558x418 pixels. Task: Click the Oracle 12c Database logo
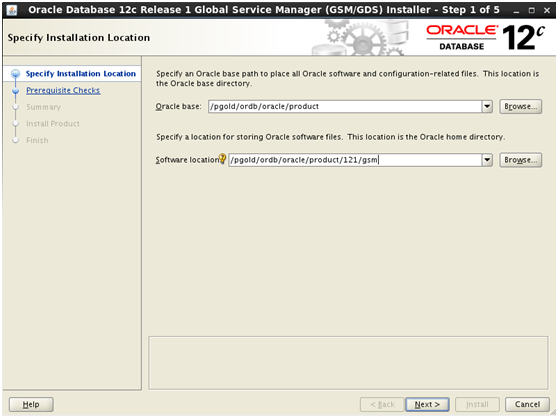coord(485,37)
